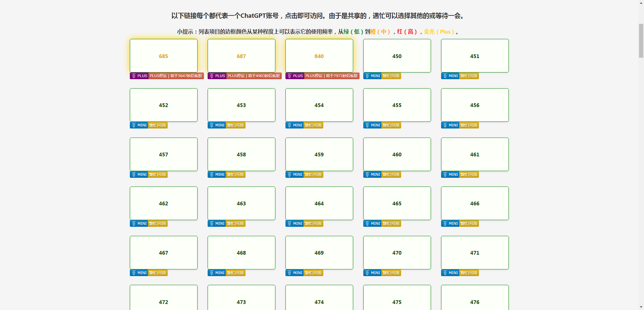Click the MINI badge icon under card 455

(x=367, y=125)
